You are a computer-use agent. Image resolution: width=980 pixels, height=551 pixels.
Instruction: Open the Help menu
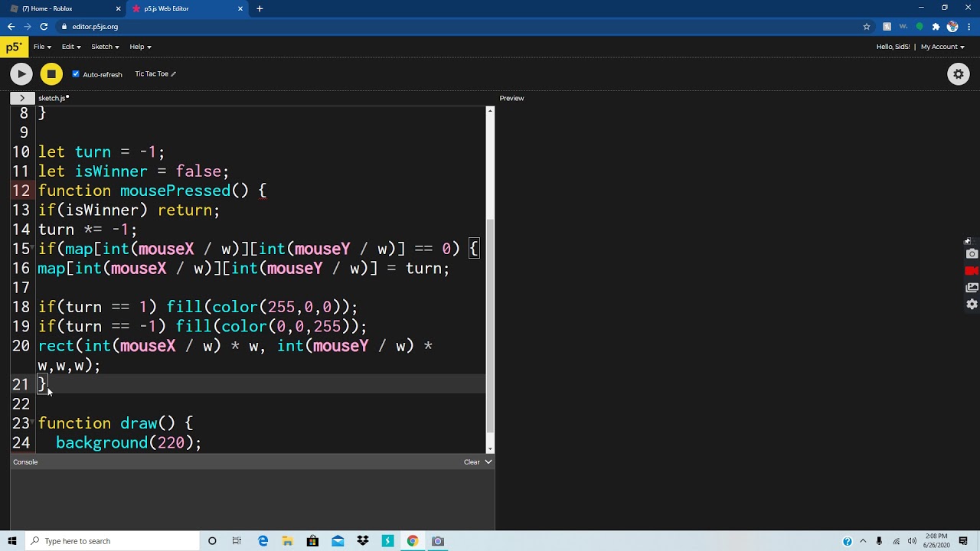tap(140, 47)
